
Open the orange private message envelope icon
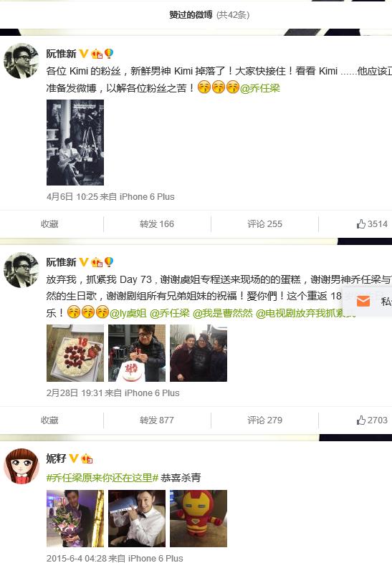pos(363,301)
